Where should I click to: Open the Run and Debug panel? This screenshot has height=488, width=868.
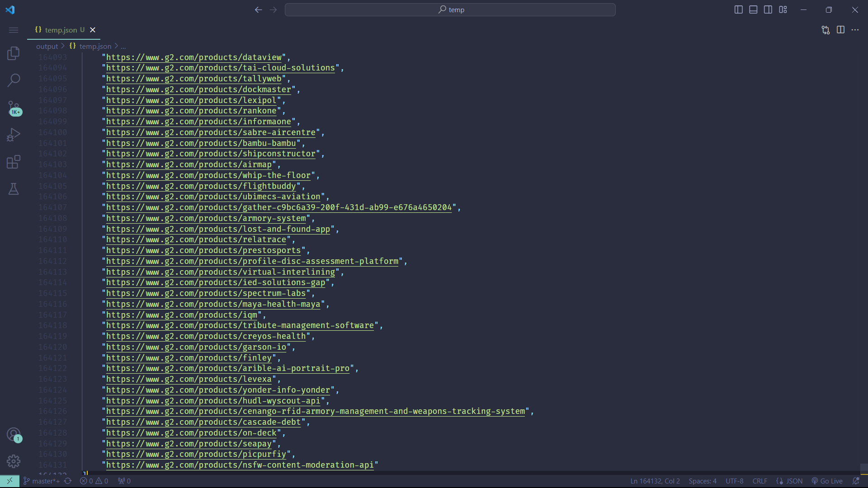pyautogui.click(x=14, y=134)
